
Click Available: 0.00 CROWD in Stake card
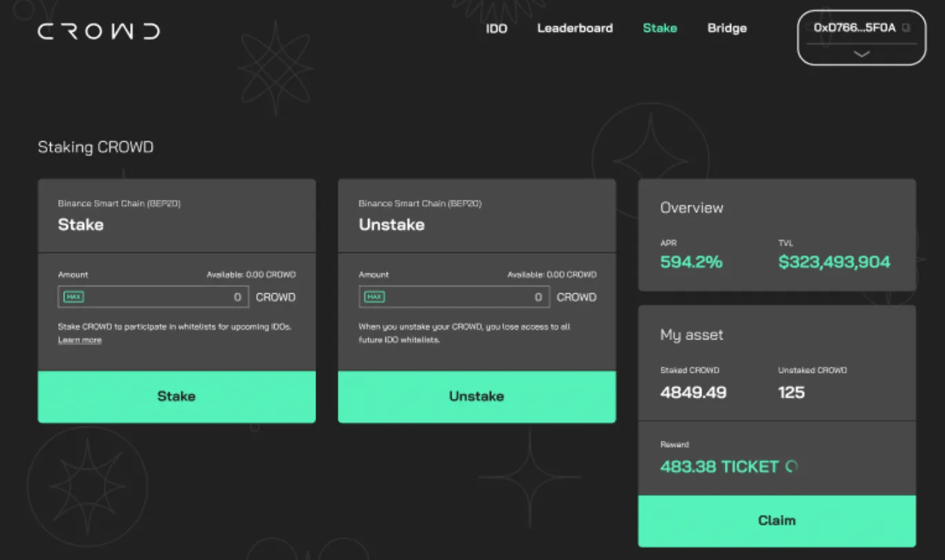[x=251, y=274]
